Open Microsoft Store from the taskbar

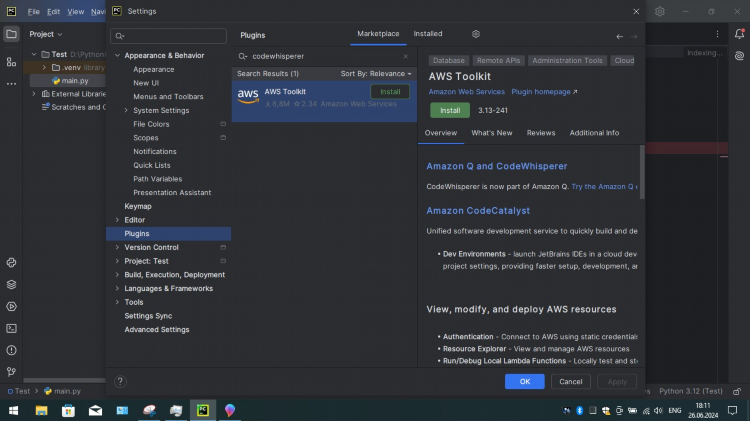[x=68, y=410]
